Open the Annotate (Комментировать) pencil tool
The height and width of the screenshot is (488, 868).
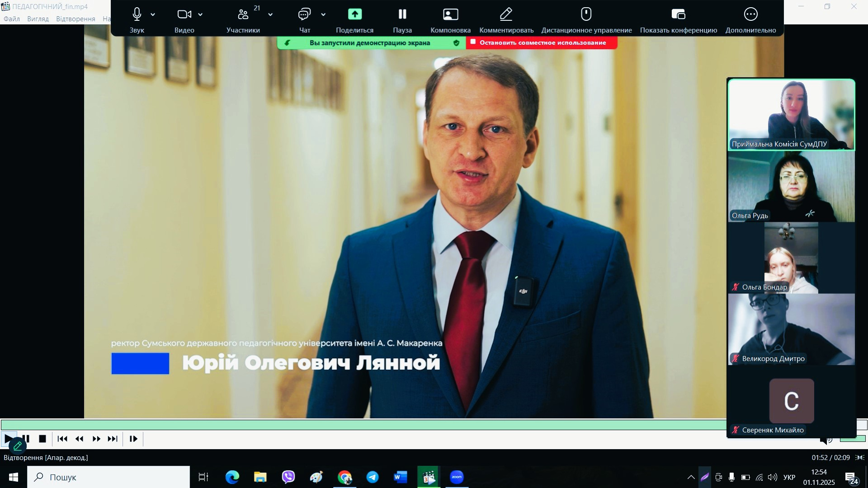coord(506,14)
